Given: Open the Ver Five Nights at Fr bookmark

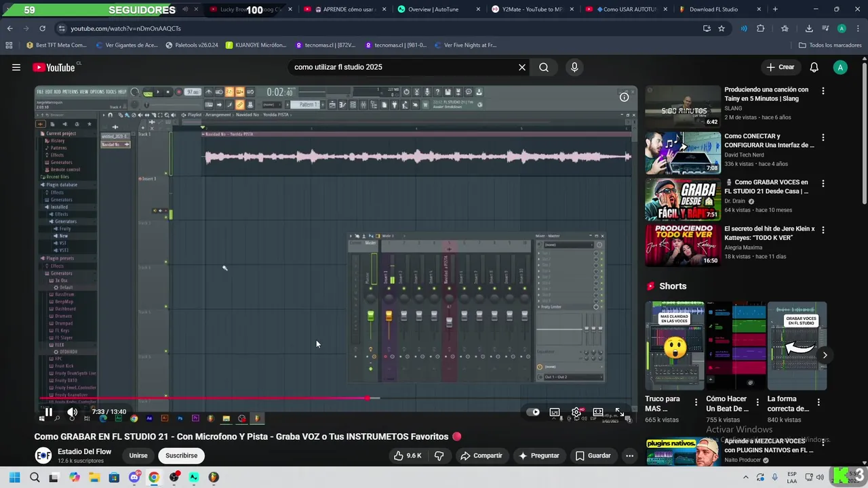Looking at the screenshot, I should point(465,45).
